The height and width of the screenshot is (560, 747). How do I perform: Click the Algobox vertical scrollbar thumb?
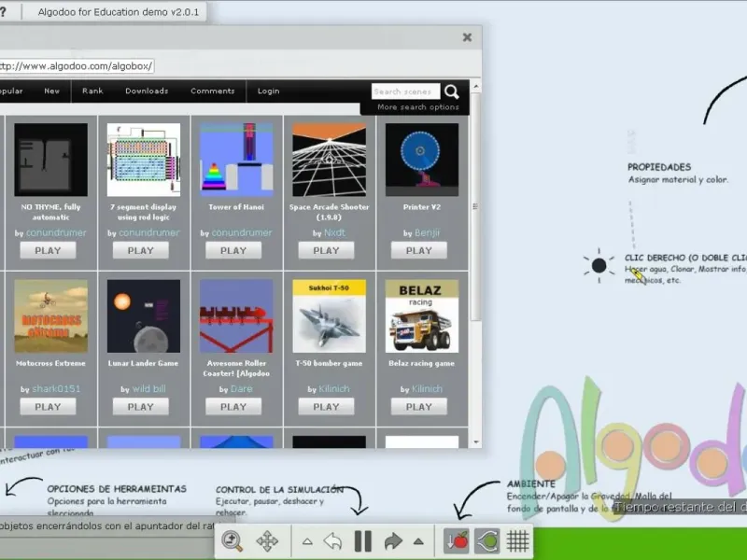click(475, 205)
